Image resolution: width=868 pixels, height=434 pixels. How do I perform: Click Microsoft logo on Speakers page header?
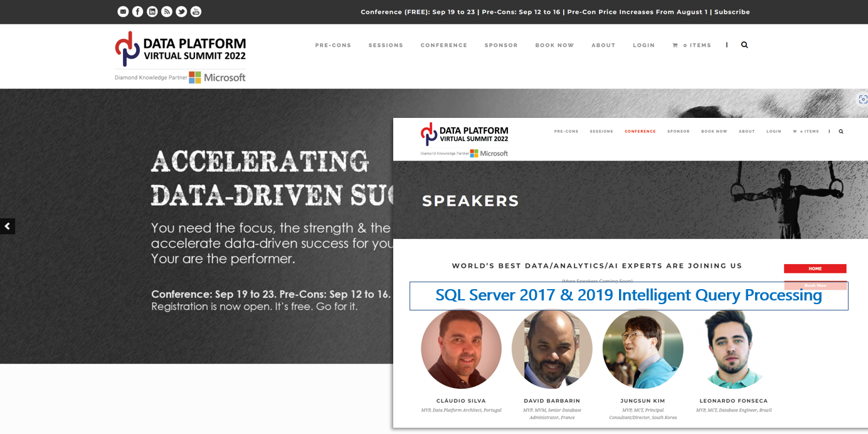(489, 153)
